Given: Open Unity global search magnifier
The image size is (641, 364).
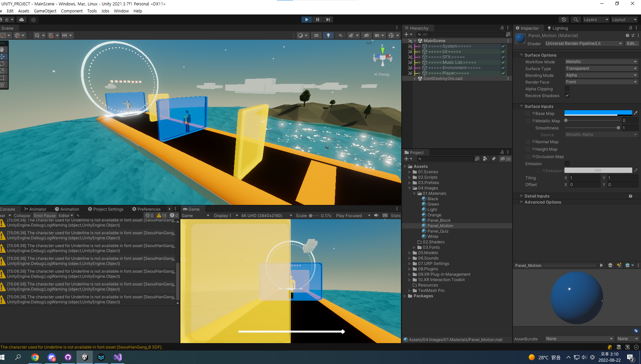Looking at the screenshot, I should coord(576,20).
